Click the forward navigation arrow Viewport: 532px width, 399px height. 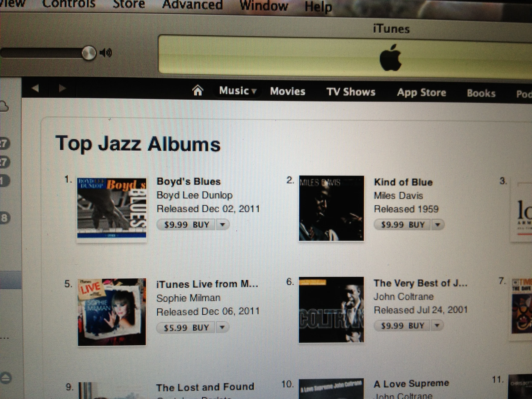(x=62, y=88)
